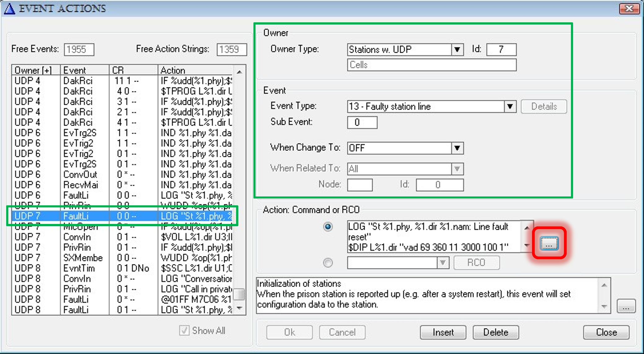
Task: Click the ellipsis button beside description text
Action: coord(626,306)
